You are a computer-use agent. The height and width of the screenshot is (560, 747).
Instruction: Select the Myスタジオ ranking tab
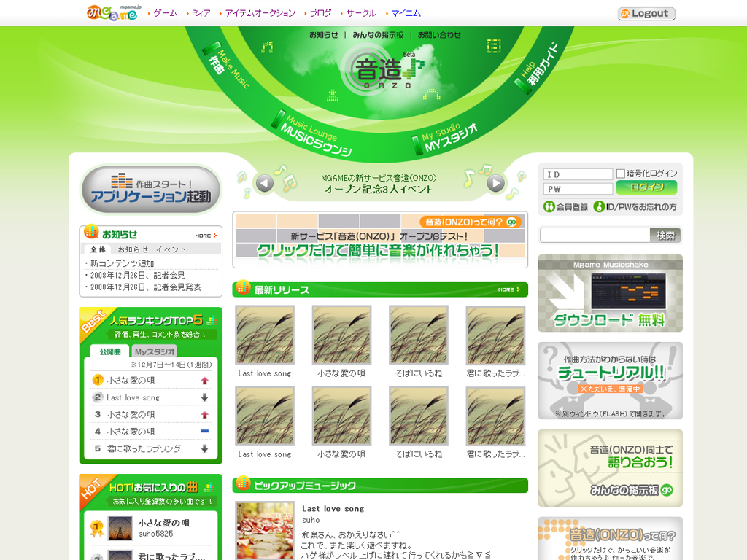[x=155, y=351]
